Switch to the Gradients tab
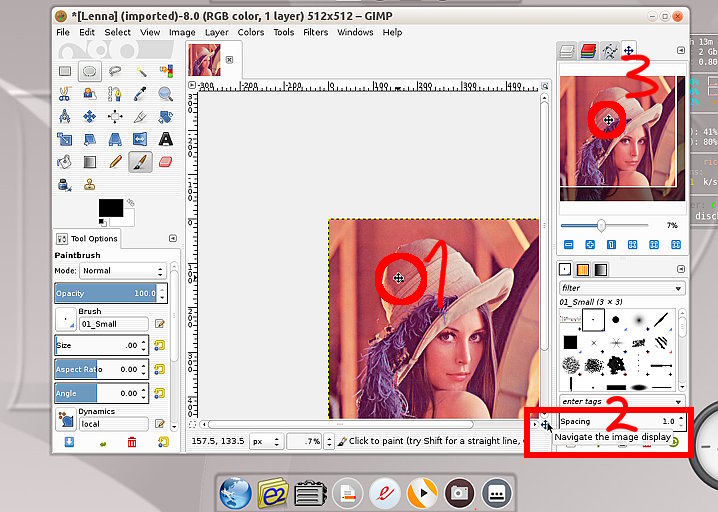This screenshot has height=512, width=718. point(600,270)
